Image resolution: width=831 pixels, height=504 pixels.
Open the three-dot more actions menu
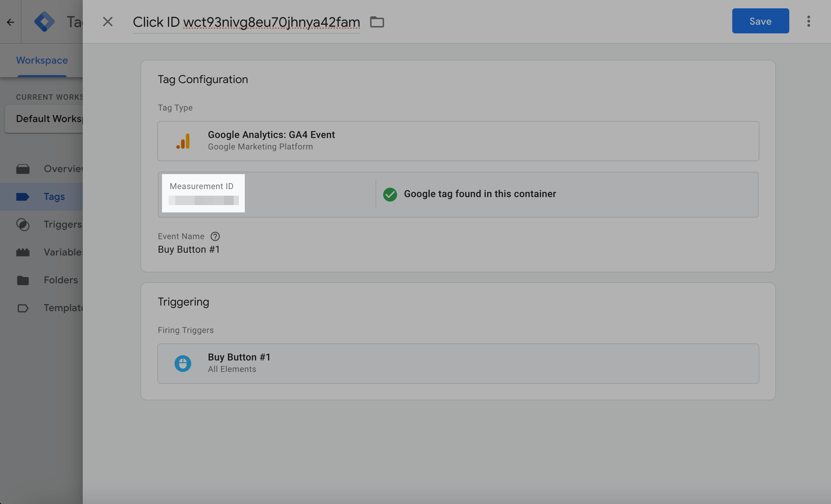[808, 21]
